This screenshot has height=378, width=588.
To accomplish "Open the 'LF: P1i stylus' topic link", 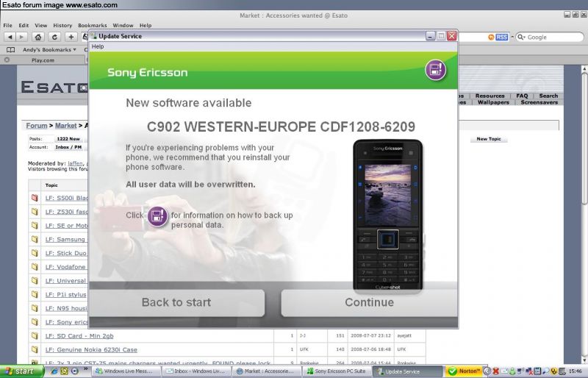I will click(65, 295).
